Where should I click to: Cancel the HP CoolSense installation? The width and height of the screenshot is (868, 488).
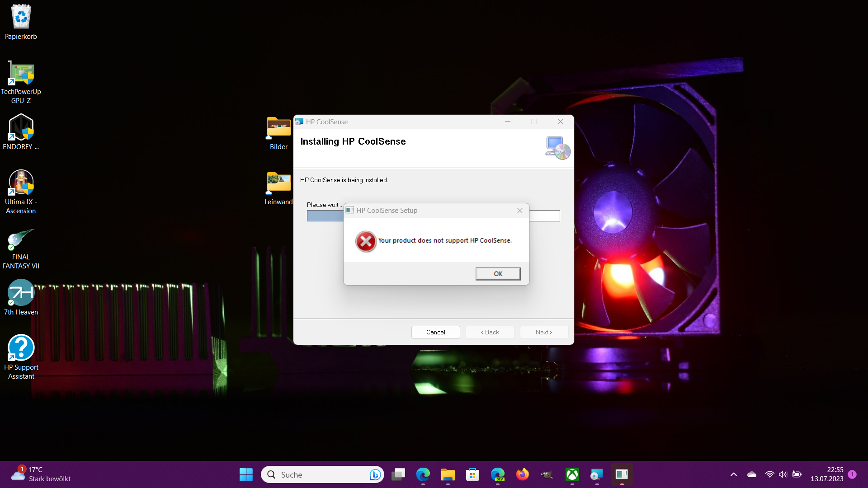pos(435,332)
